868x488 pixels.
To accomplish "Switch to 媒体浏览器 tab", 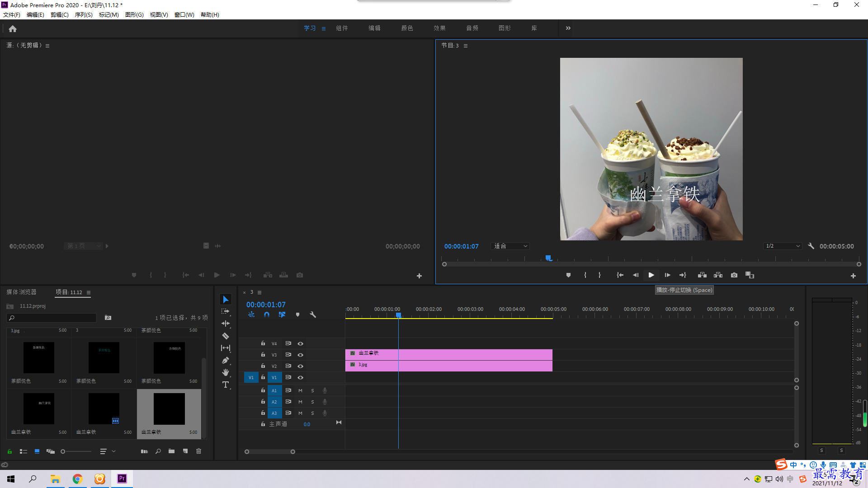I will [21, 292].
